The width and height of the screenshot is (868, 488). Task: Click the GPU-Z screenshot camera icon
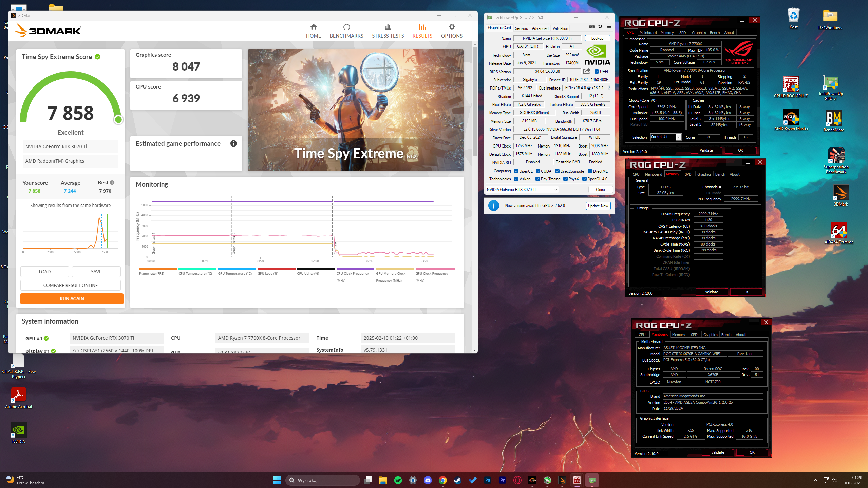591,27
